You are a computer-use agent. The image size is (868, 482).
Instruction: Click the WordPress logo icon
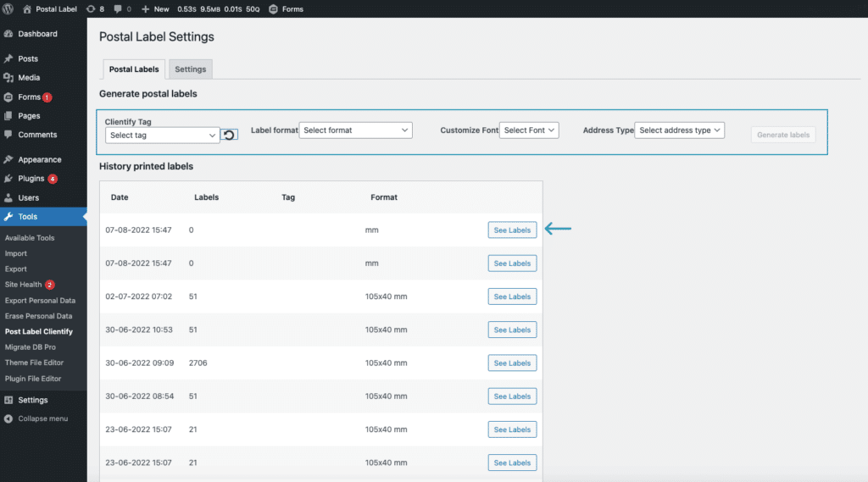[x=8, y=8]
